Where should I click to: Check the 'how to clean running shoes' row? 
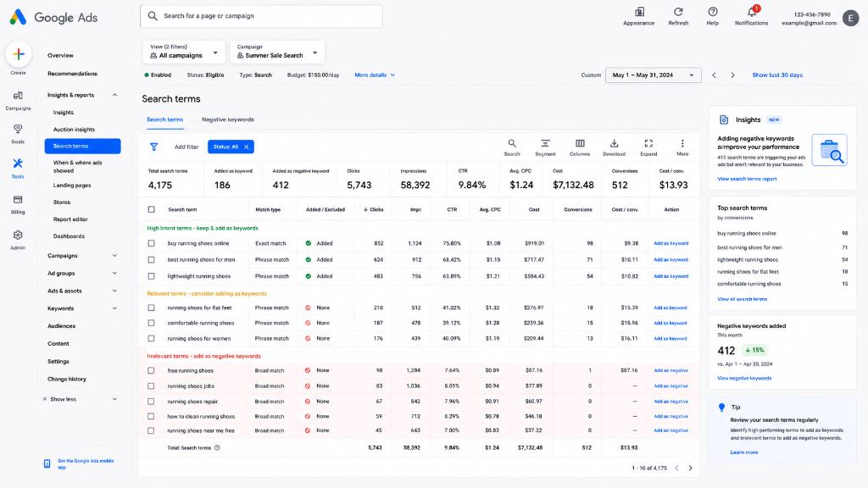tap(151, 416)
